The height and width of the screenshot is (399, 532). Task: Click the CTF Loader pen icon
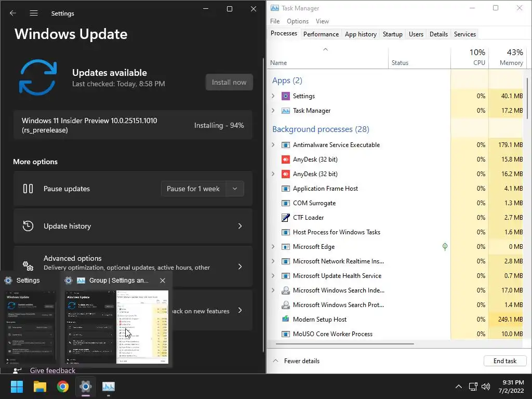tap(286, 218)
